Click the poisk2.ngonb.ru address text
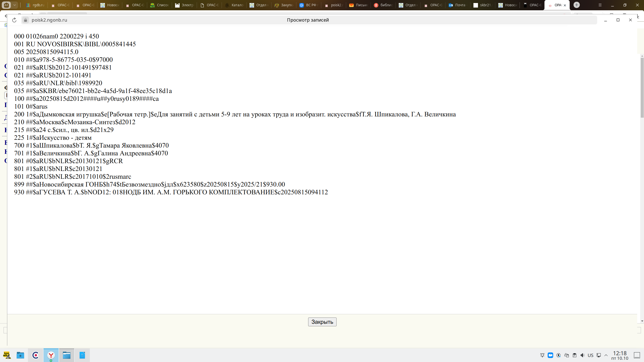Screen dimensions: 644x362 point(49,20)
